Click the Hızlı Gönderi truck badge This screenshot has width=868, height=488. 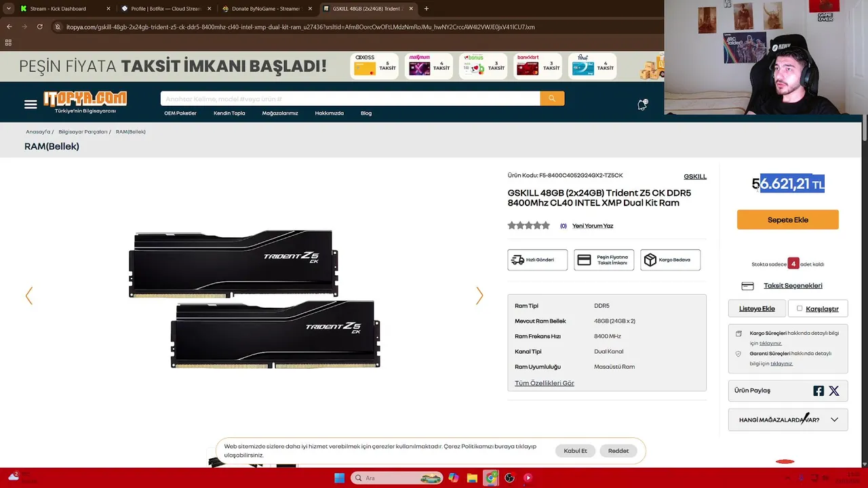(537, 260)
